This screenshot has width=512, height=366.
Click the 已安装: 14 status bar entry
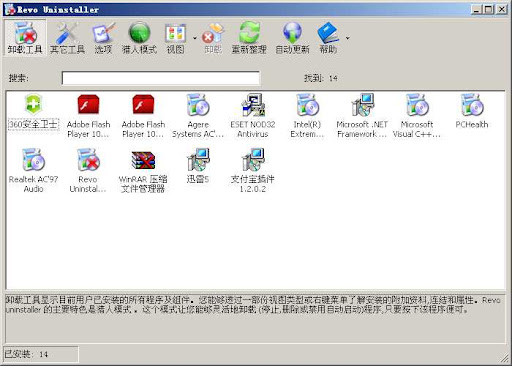pyautogui.click(x=41, y=354)
